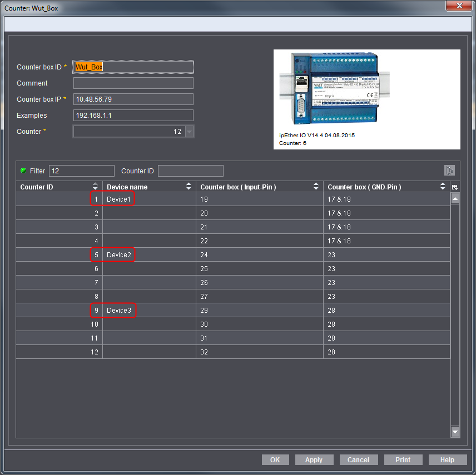This screenshot has height=475, width=476.
Task: Click the Counter ID filter input field
Action: pos(190,171)
